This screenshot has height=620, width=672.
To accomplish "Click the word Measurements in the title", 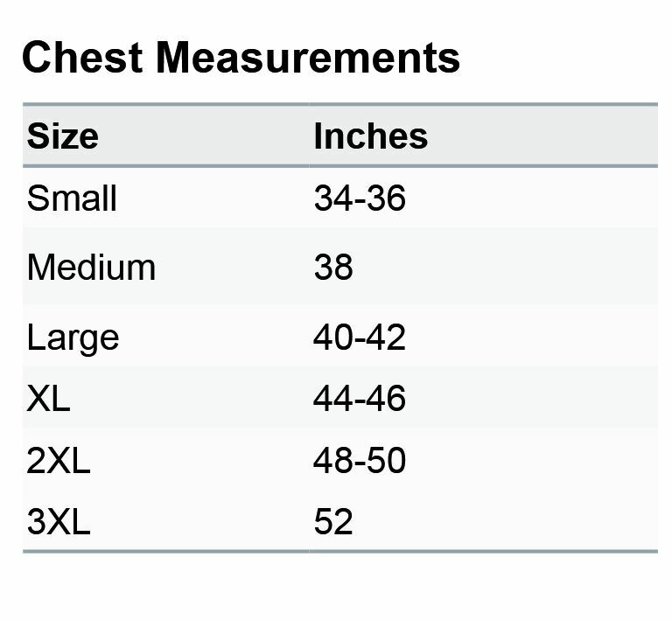I will 308,58.
